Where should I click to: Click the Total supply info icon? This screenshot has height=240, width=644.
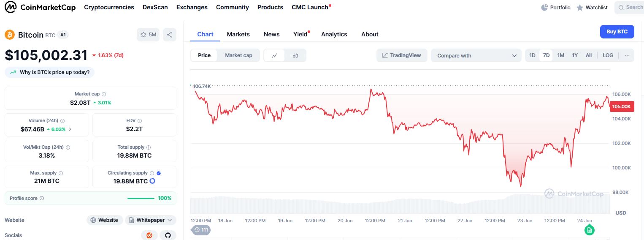pyautogui.click(x=149, y=147)
